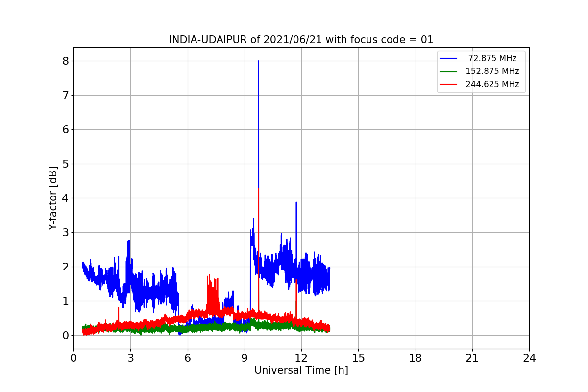The image size is (588, 392).
Task: Click x-axis tick label 3
Action: coord(130,358)
